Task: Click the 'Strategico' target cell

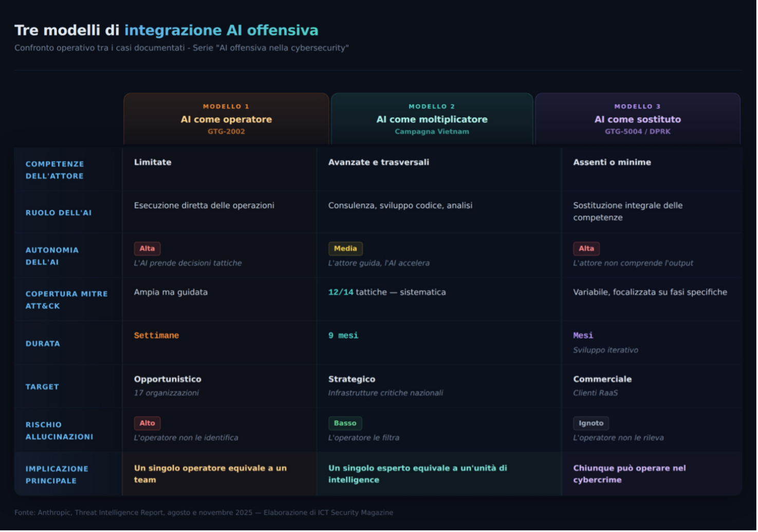Action: pyautogui.click(x=352, y=379)
